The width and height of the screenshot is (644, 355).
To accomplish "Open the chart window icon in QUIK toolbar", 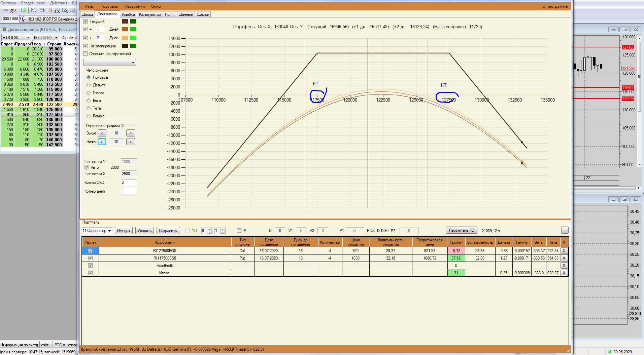I will [34, 10].
